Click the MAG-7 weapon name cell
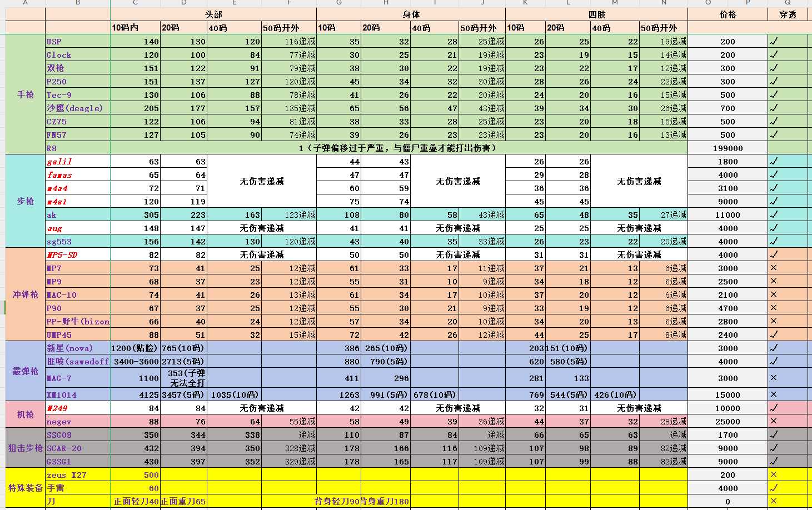 pos(78,378)
